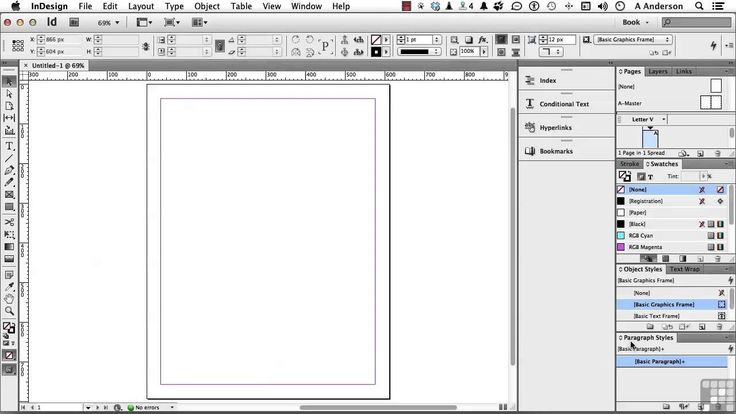Open the object style Basic Graphics Frame dropdown
This screenshot has width=736, height=414.
click(633, 39)
